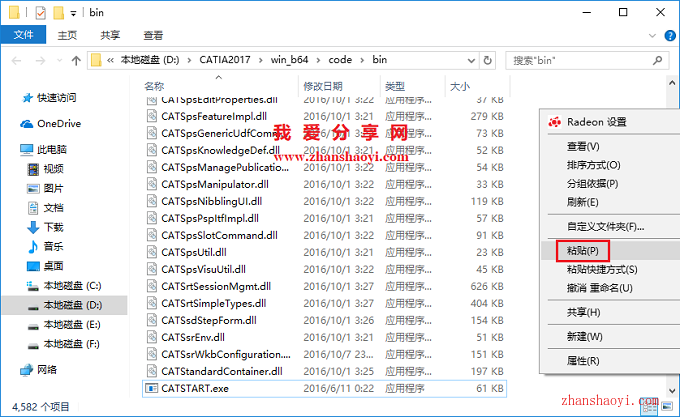Click the Forward navigation arrow
This screenshot has height=417, width=680.
click(40, 60)
